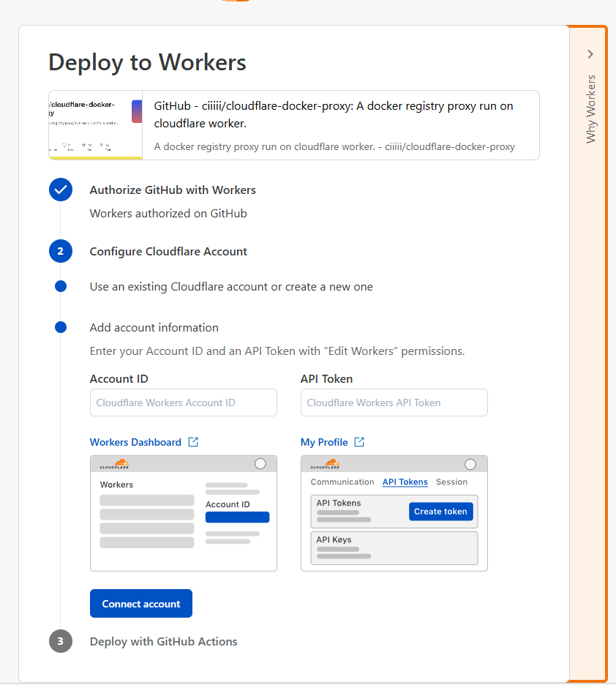Click the step 3 number circle
This screenshot has width=616, height=685.
click(x=61, y=642)
